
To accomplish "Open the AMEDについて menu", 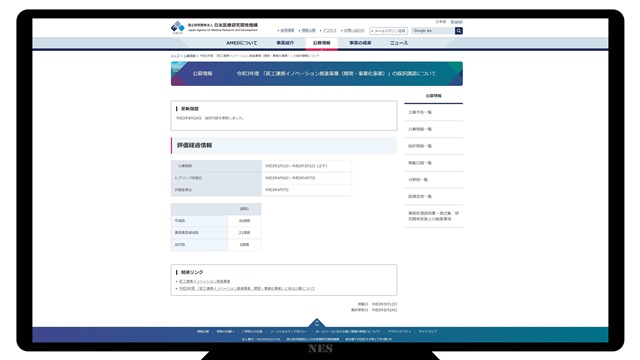I will click(242, 43).
